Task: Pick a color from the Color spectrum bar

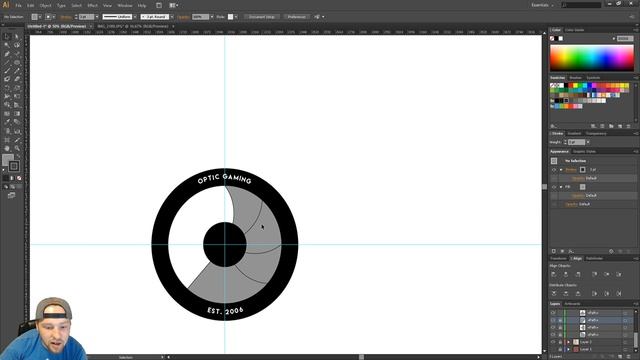Action: (592, 58)
